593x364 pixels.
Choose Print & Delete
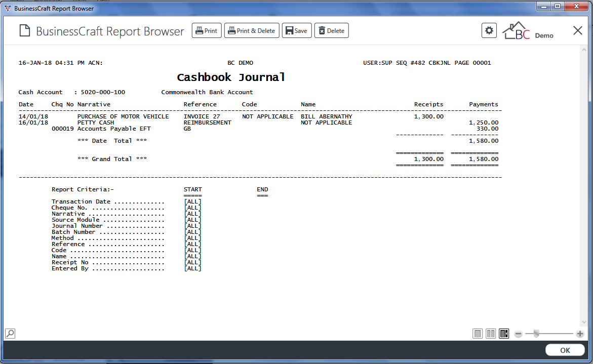[x=252, y=30]
